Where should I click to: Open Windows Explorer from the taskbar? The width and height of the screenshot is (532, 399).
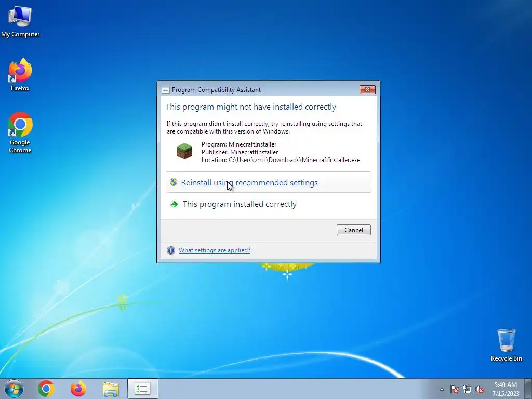coord(111,389)
